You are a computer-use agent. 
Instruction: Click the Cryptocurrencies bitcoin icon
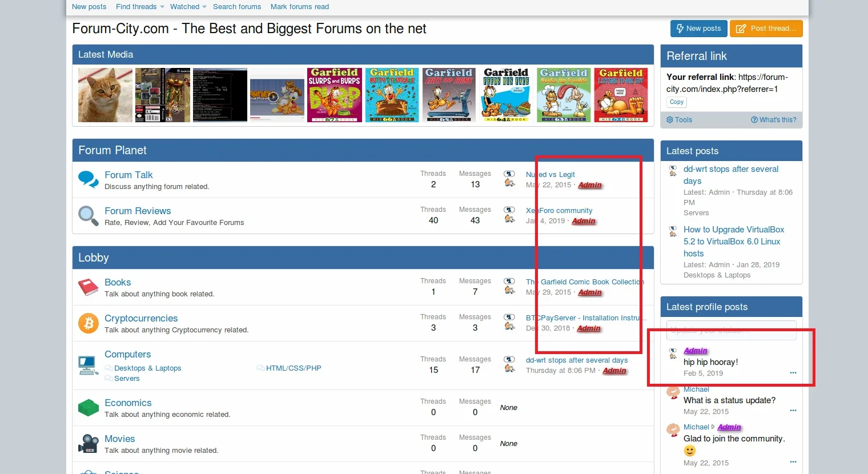point(89,323)
